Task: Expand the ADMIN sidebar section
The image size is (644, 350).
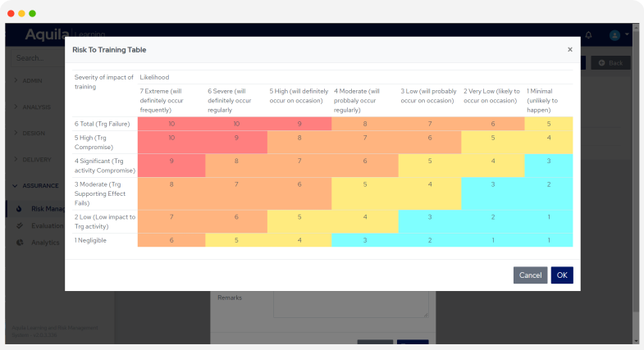Action: tap(34, 80)
